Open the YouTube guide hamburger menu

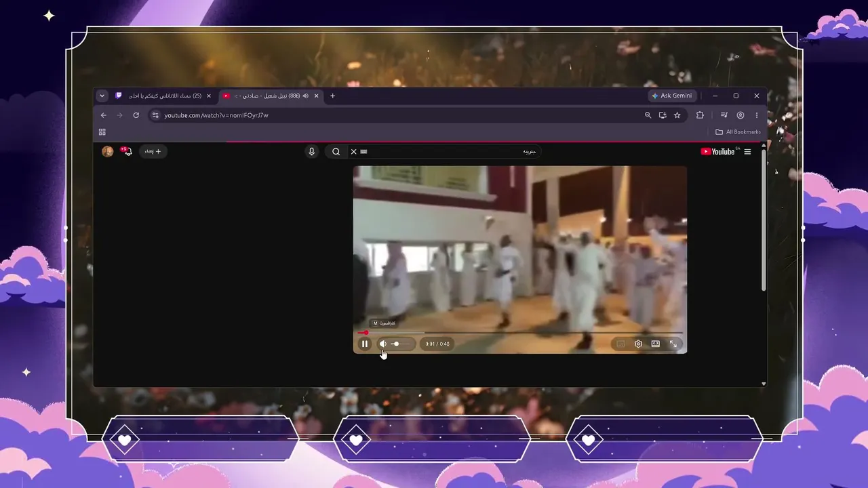pyautogui.click(x=747, y=152)
